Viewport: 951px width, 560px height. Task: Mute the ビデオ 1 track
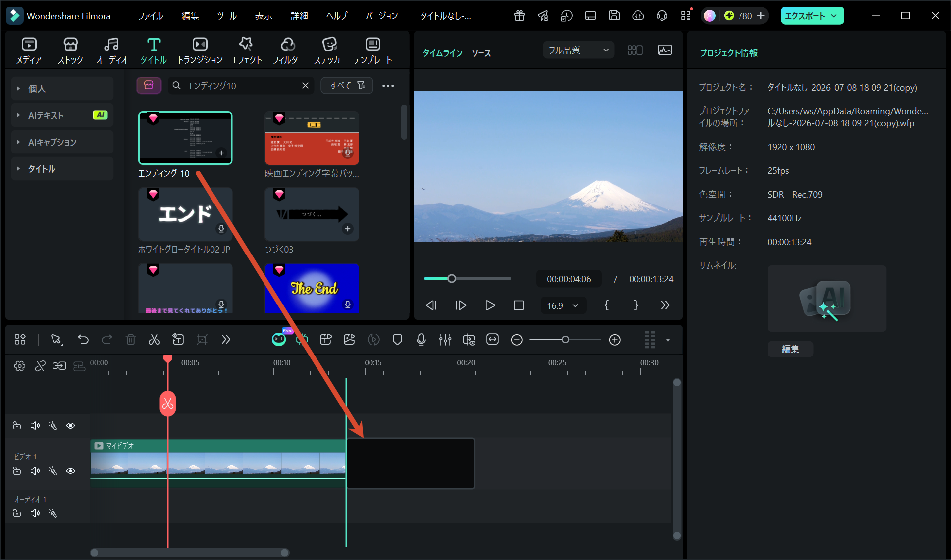coord(35,471)
